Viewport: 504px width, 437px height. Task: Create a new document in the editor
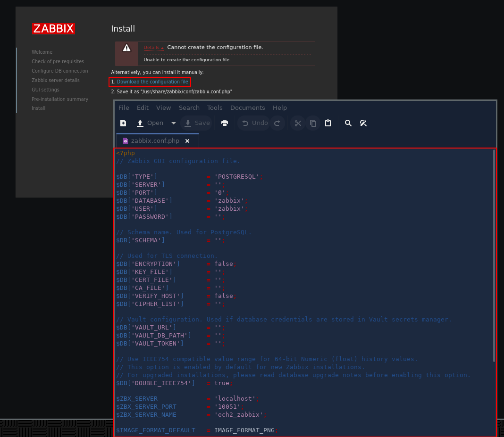123,123
